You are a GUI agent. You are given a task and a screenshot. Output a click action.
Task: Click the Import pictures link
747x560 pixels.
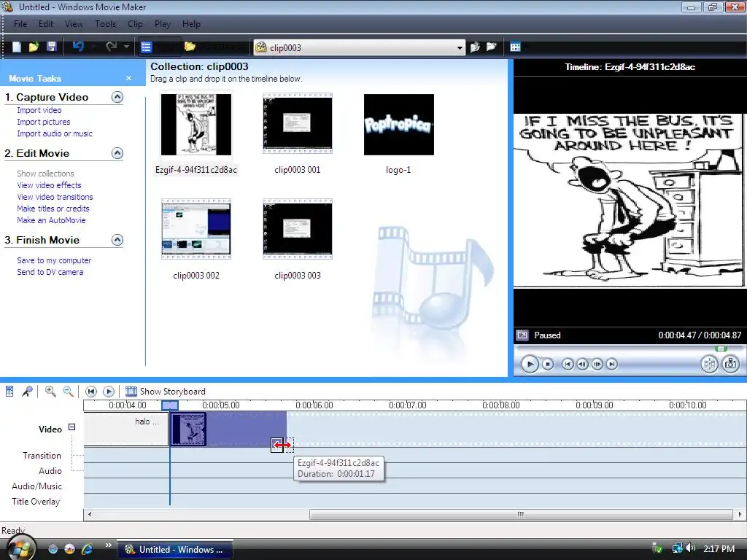coord(43,122)
